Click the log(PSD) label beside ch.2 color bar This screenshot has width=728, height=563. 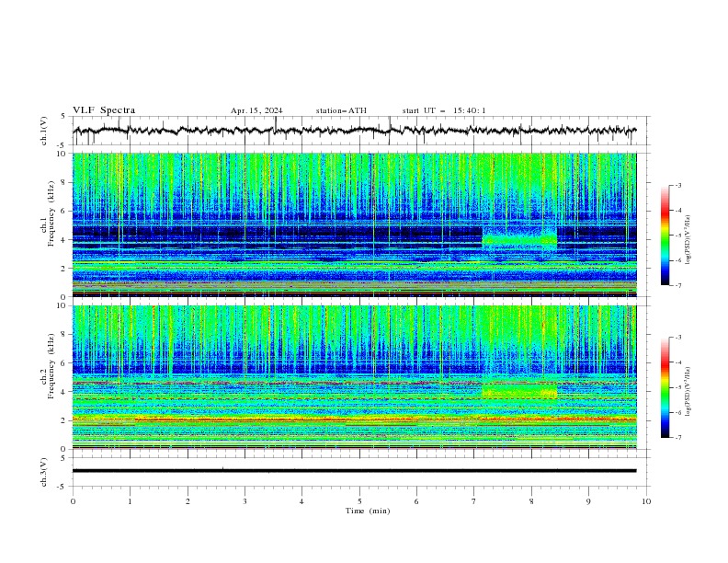(688, 391)
